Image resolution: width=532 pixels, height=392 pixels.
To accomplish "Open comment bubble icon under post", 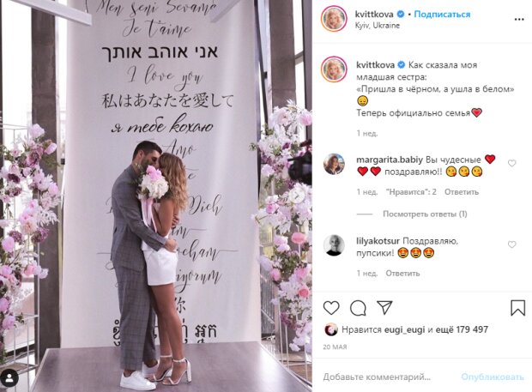I will coord(358,308).
